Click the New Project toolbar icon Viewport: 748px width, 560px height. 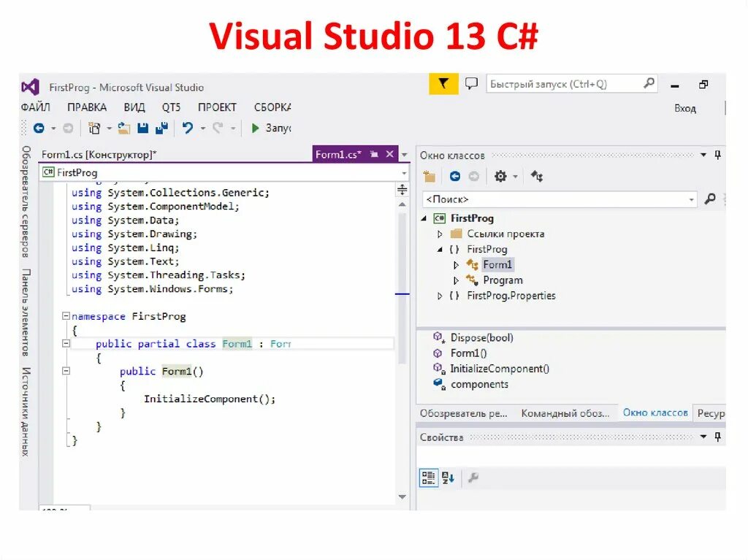coord(94,128)
